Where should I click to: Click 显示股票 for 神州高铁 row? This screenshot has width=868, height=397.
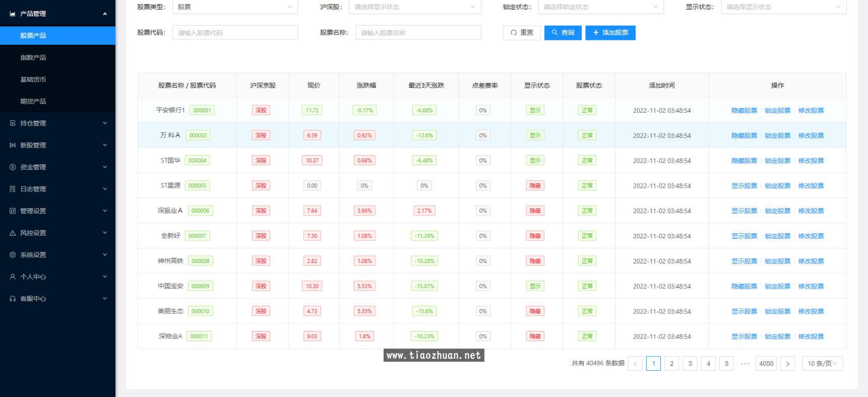[744, 261]
